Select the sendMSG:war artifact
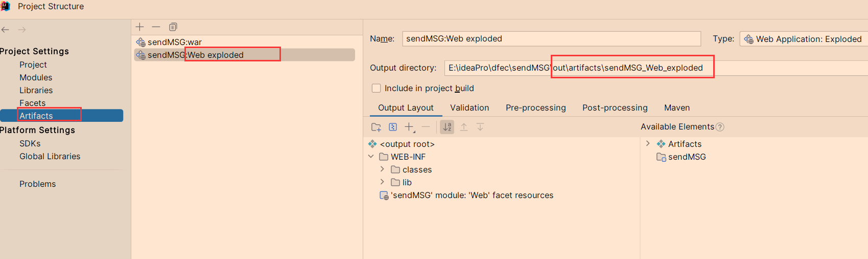Image resolution: width=868 pixels, height=259 pixels. [x=175, y=42]
